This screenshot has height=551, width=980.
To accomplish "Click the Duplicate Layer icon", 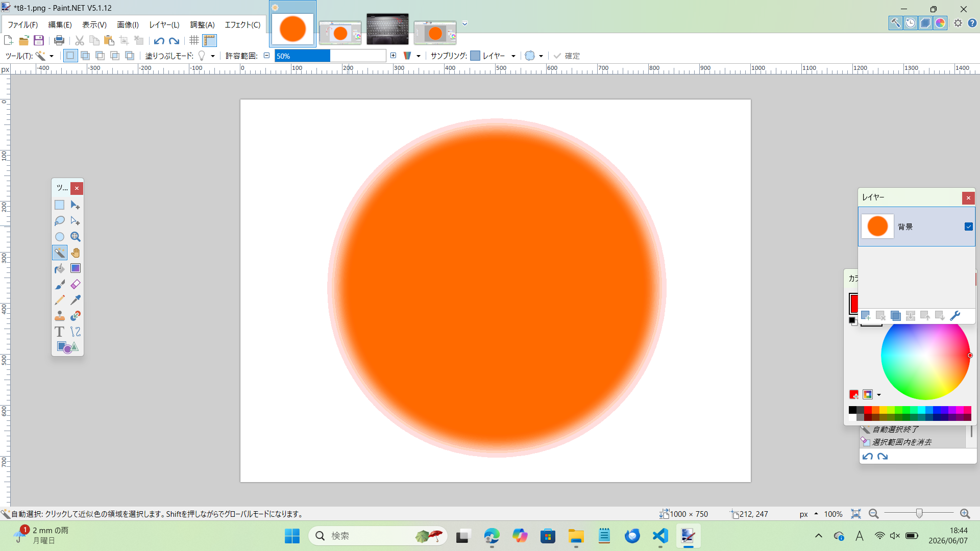I will [895, 316].
